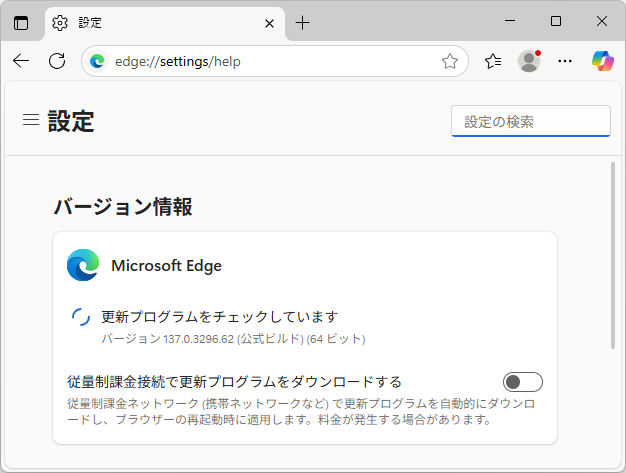626x473 pixels.
Task: Open the Settings and more ellipsis menu
Action: point(565,61)
